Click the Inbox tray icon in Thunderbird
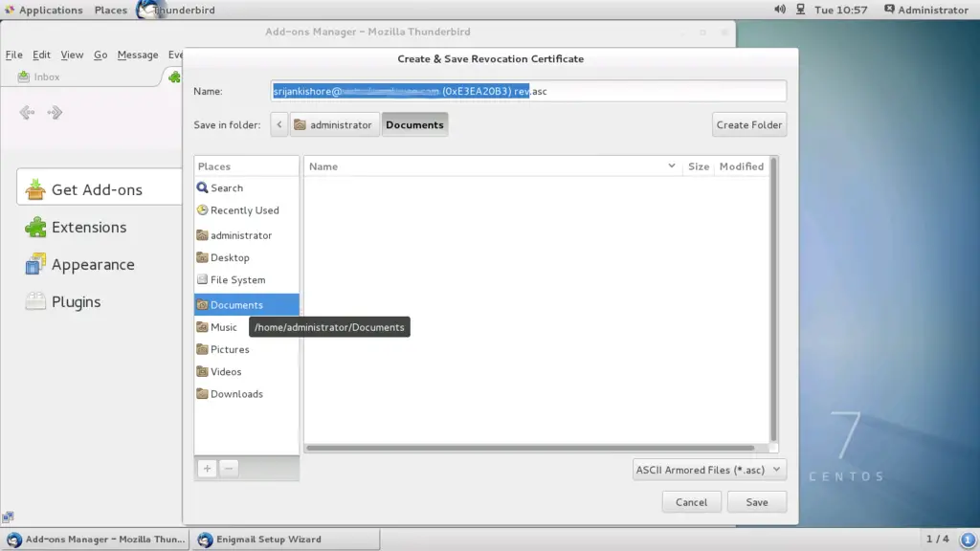This screenshot has width=980, height=551. coord(24,77)
